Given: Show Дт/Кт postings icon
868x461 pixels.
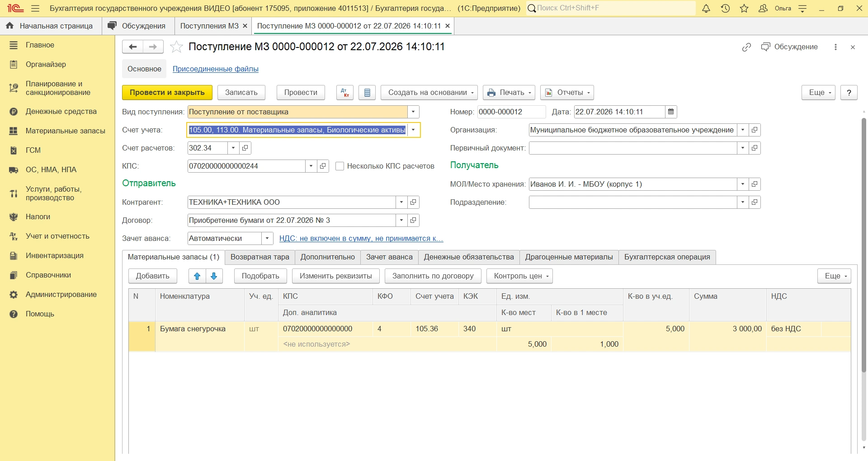Looking at the screenshot, I should coord(345,93).
